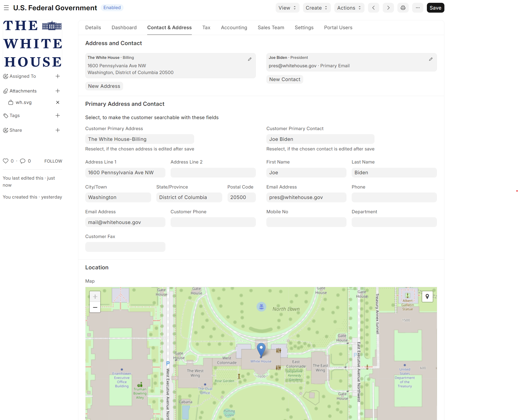518x420 pixels.
Task: Click FOLLOW link
Action: coord(53,161)
